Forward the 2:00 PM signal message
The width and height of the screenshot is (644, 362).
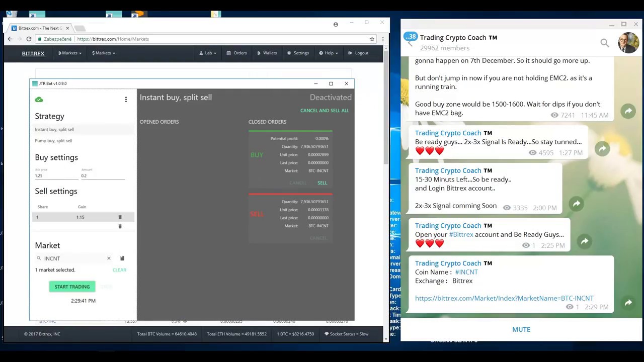click(577, 204)
